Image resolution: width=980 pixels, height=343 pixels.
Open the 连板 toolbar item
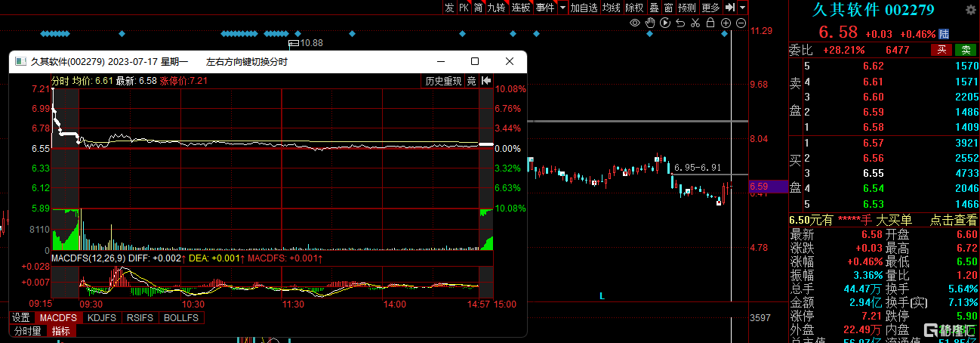(x=521, y=8)
